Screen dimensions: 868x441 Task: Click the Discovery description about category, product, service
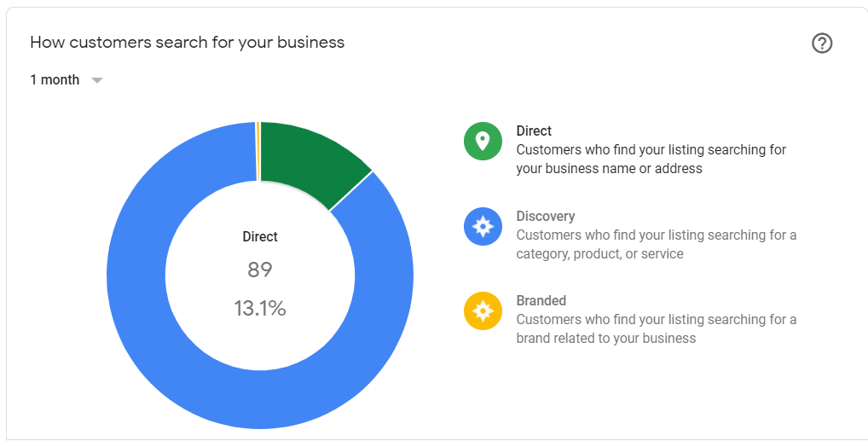click(x=656, y=244)
